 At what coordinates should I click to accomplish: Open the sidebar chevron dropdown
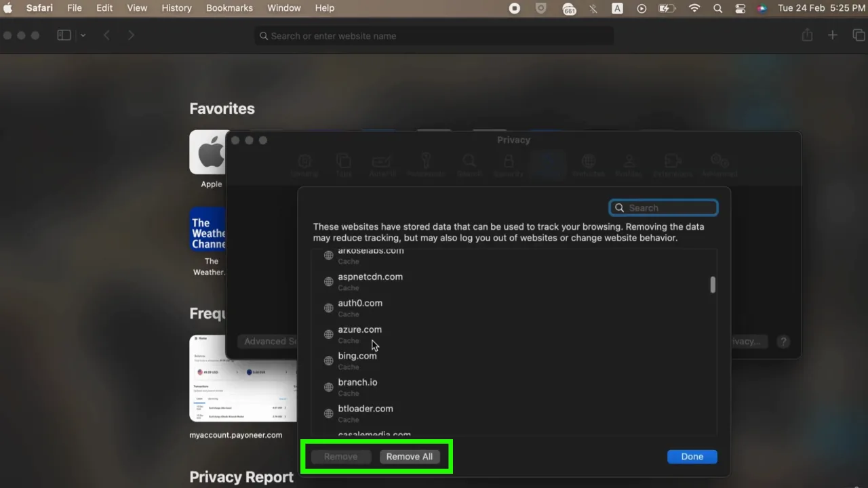pos(83,35)
